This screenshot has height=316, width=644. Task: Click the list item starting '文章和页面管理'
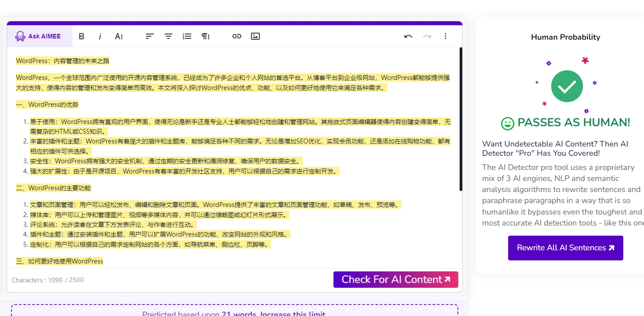pyautogui.click(x=217, y=205)
